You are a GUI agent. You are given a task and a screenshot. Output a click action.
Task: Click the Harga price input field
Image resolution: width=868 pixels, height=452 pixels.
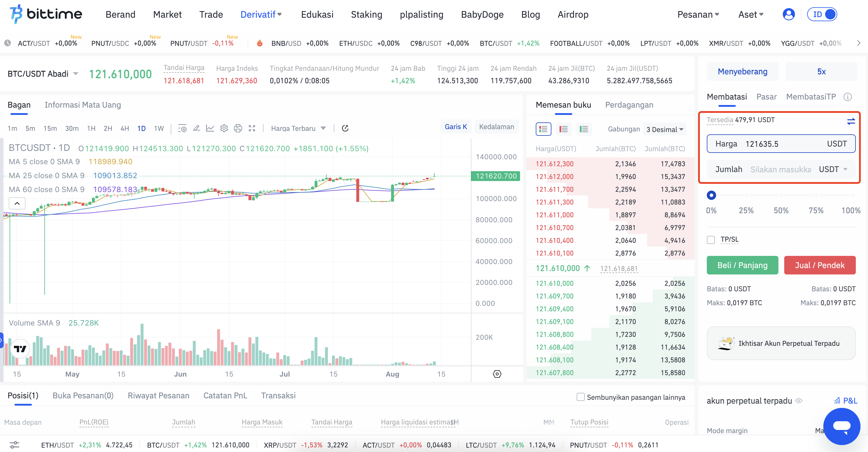tap(781, 144)
